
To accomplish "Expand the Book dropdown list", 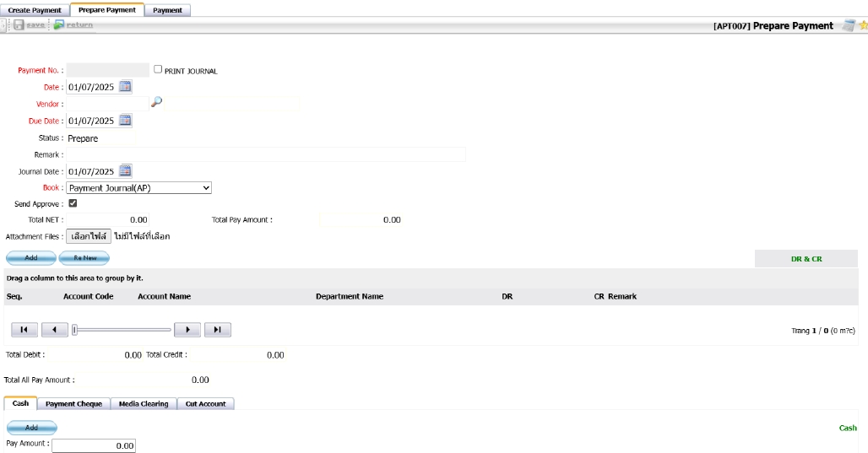I will point(138,188).
